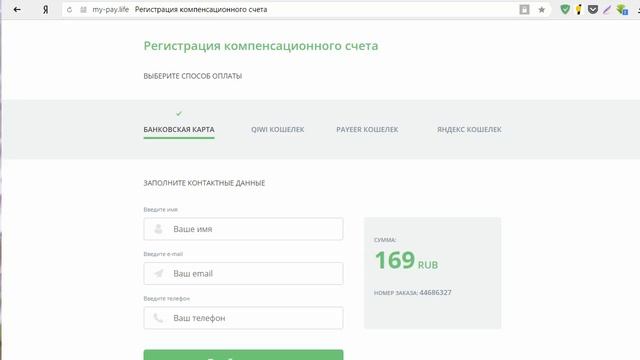Select the Яндекс кошелек payment tab
The width and height of the screenshot is (640, 360).
point(469,129)
